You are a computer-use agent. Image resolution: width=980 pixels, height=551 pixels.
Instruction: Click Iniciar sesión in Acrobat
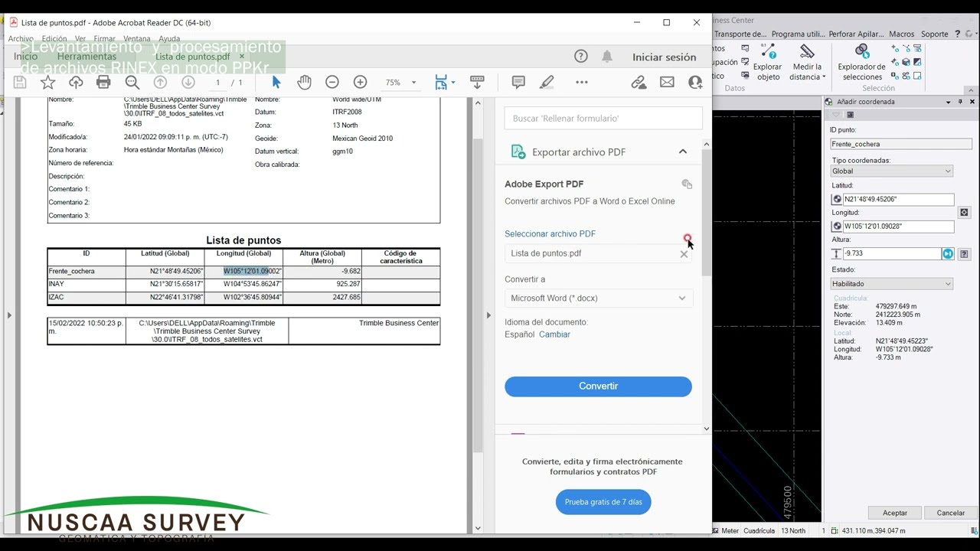pyautogui.click(x=664, y=57)
